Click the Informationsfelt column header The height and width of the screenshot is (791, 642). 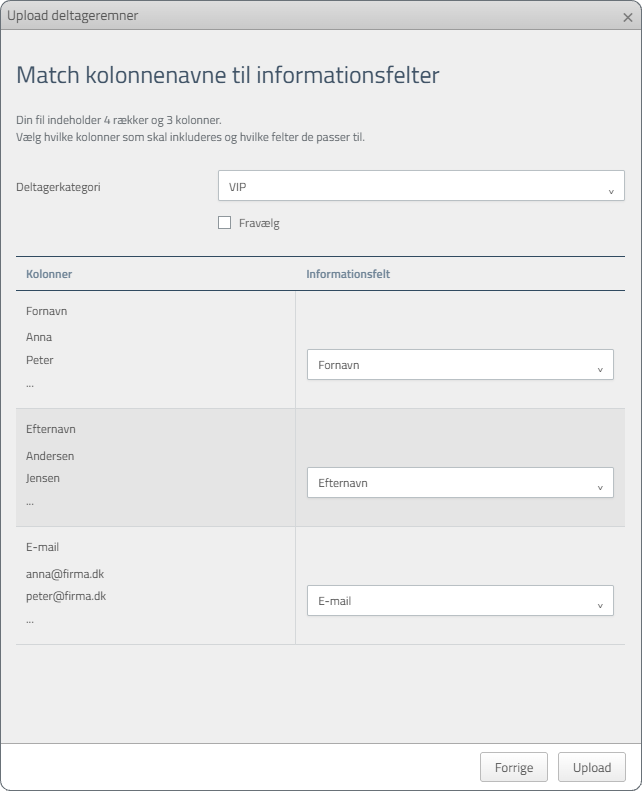[348, 274]
